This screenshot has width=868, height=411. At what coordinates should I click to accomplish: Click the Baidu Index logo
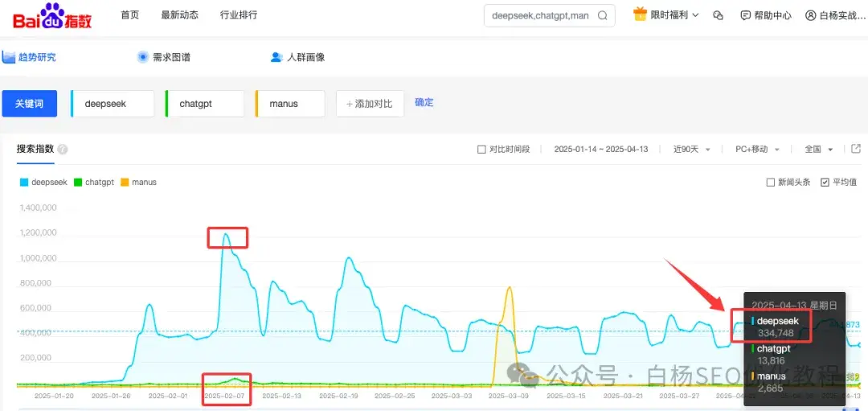[x=52, y=16]
